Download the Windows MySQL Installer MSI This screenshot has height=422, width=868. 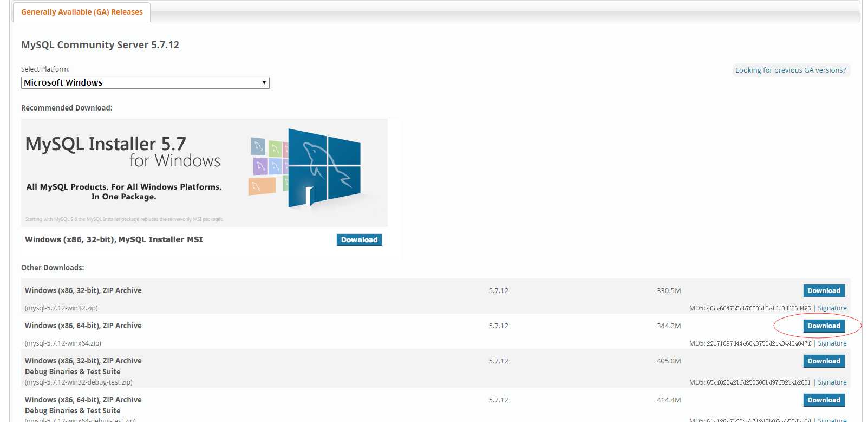(x=359, y=240)
